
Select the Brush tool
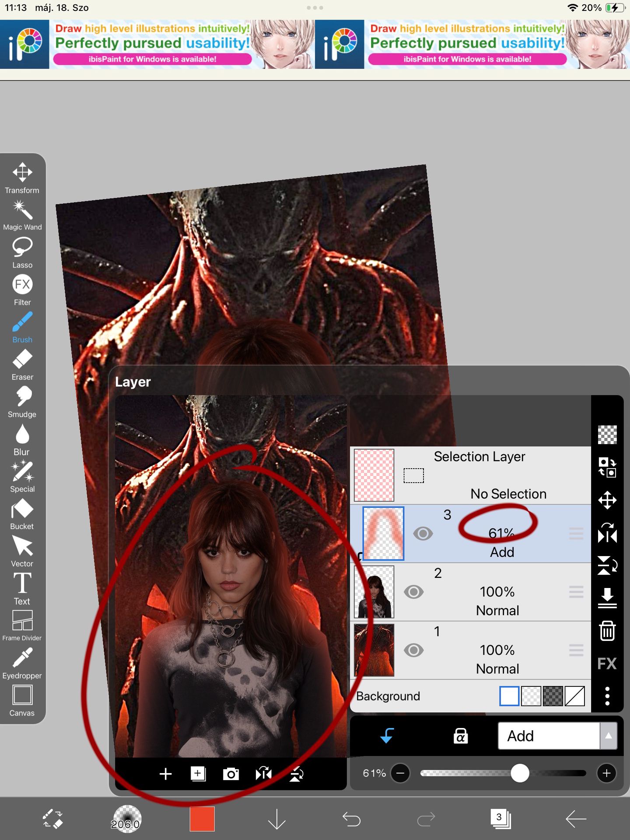[x=22, y=327]
